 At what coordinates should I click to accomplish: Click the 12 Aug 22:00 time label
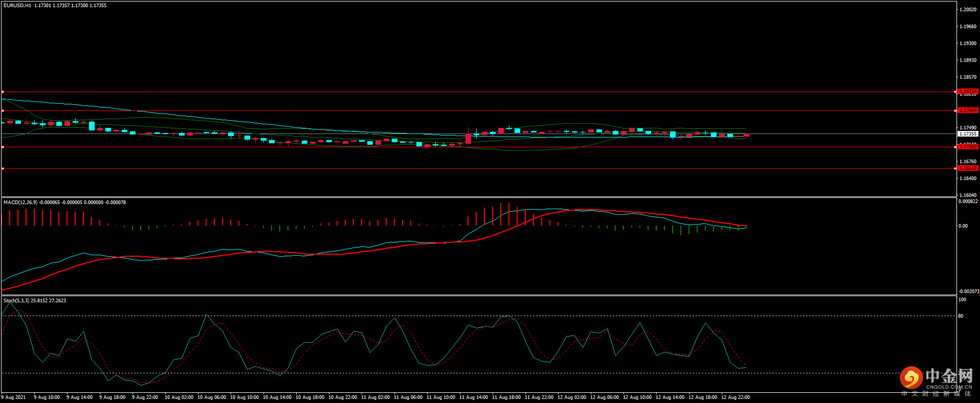735,397
